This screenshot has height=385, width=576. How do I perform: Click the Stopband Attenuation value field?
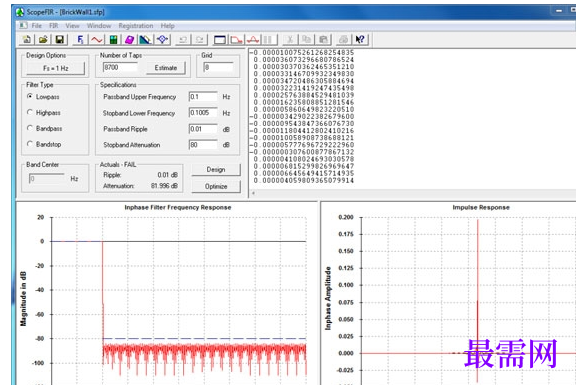pos(203,145)
